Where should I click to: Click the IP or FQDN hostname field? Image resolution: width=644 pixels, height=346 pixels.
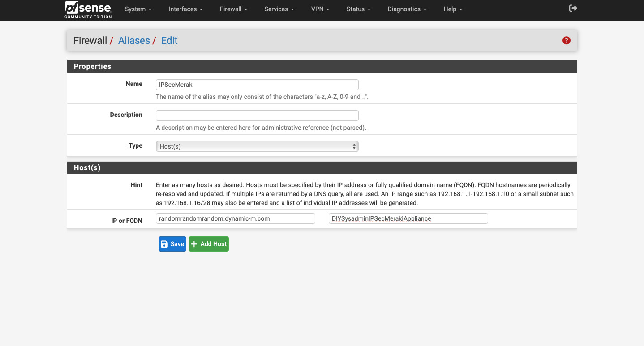tap(236, 218)
